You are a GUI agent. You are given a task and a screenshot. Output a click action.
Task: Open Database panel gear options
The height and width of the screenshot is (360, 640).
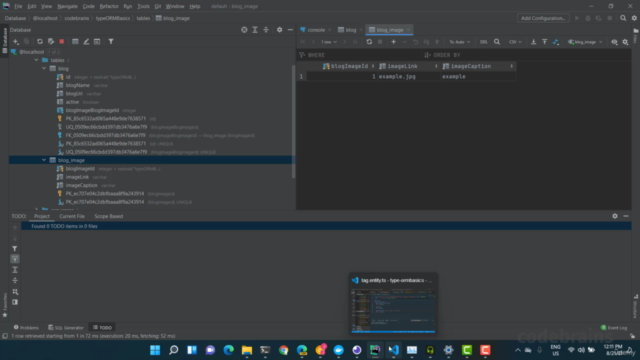280,30
